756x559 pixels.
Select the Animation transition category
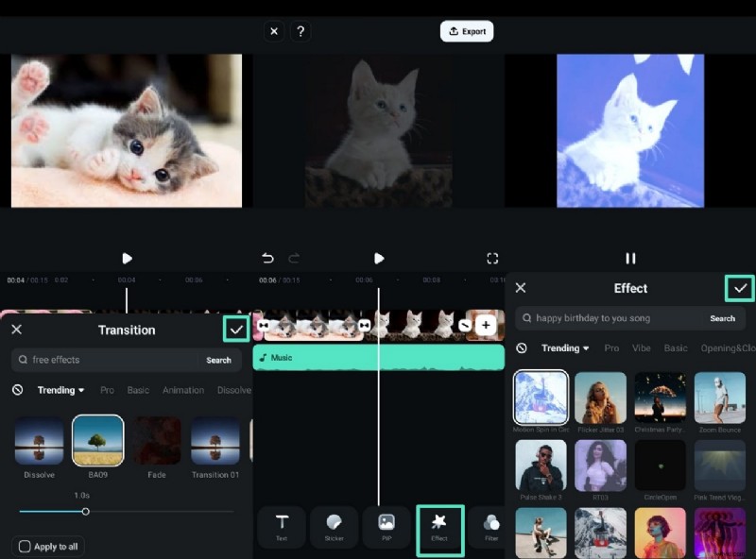click(x=183, y=389)
